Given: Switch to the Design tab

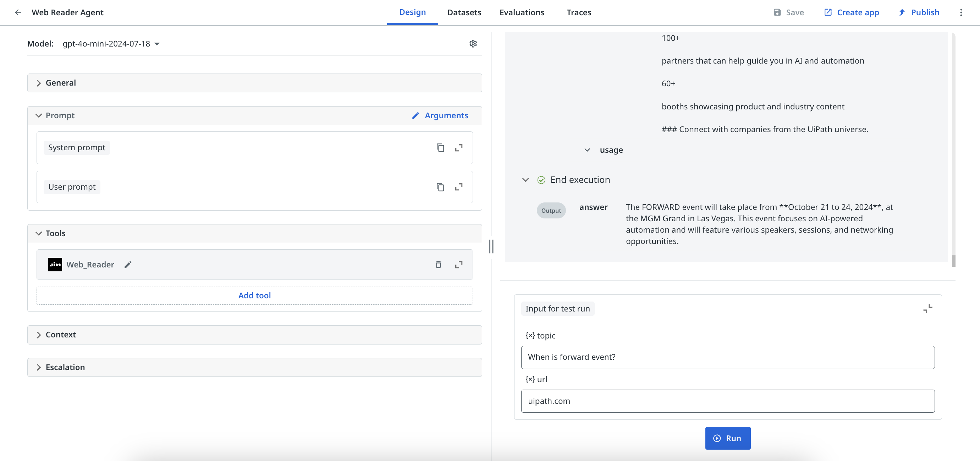Looking at the screenshot, I should (412, 12).
